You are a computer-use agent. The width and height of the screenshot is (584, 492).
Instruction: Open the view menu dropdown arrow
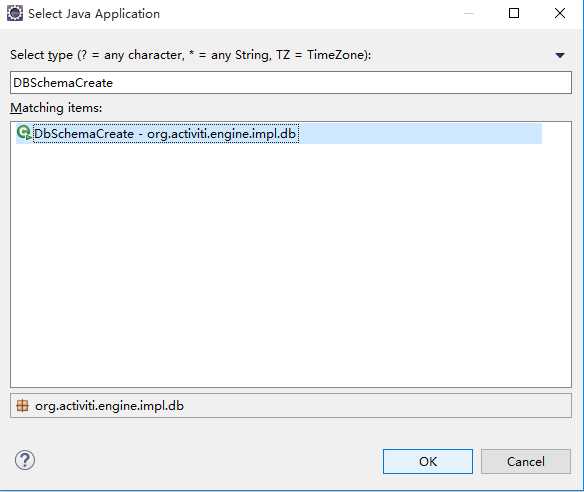[x=560, y=55]
